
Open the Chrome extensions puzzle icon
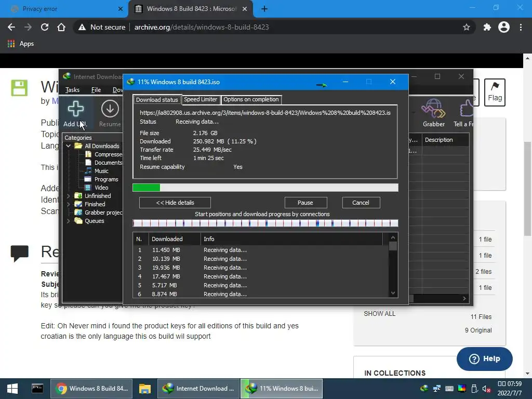pos(487,27)
